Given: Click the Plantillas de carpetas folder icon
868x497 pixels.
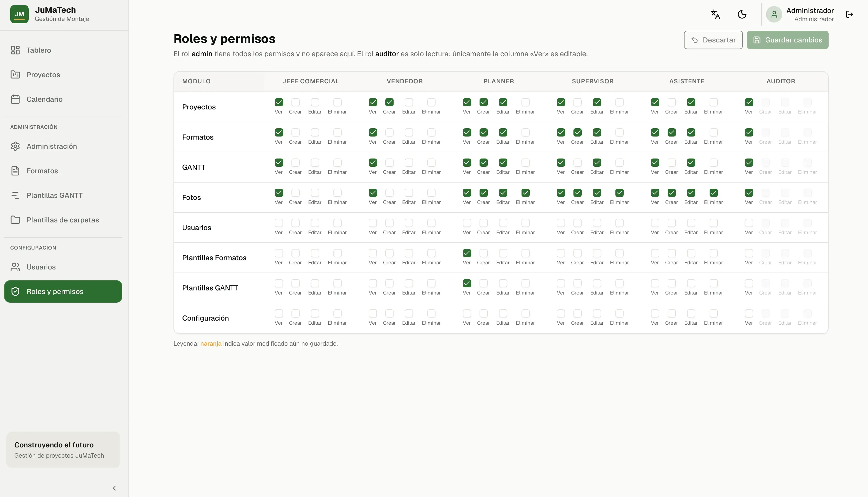Looking at the screenshot, I should (15, 220).
